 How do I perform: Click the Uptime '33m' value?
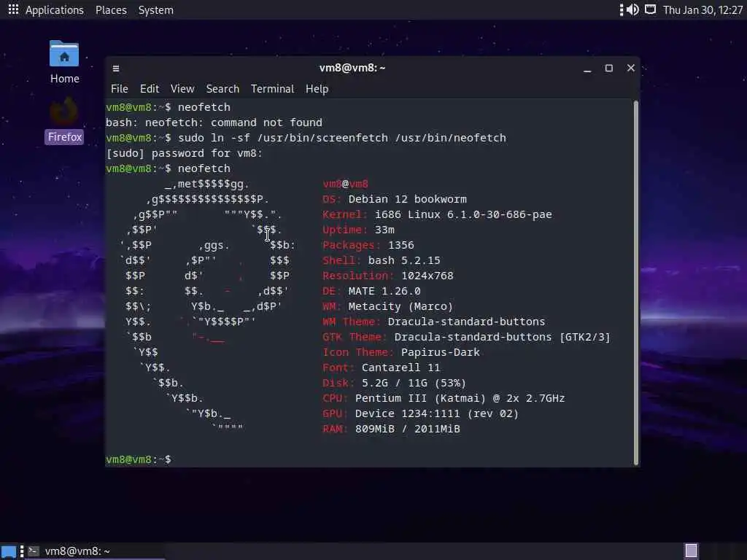pos(384,230)
